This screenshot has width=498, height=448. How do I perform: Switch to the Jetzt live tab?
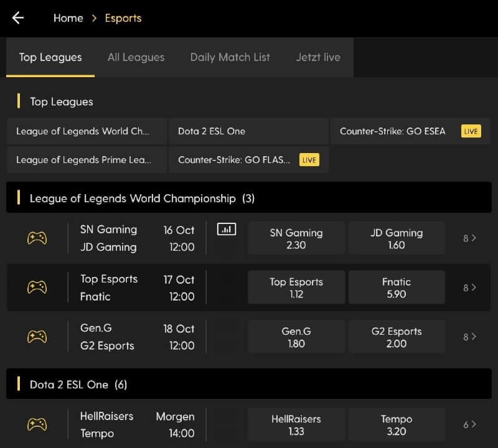(x=318, y=57)
